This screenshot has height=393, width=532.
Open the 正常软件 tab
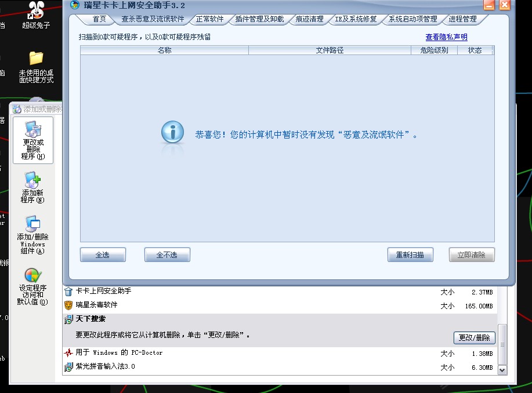[209, 19]
